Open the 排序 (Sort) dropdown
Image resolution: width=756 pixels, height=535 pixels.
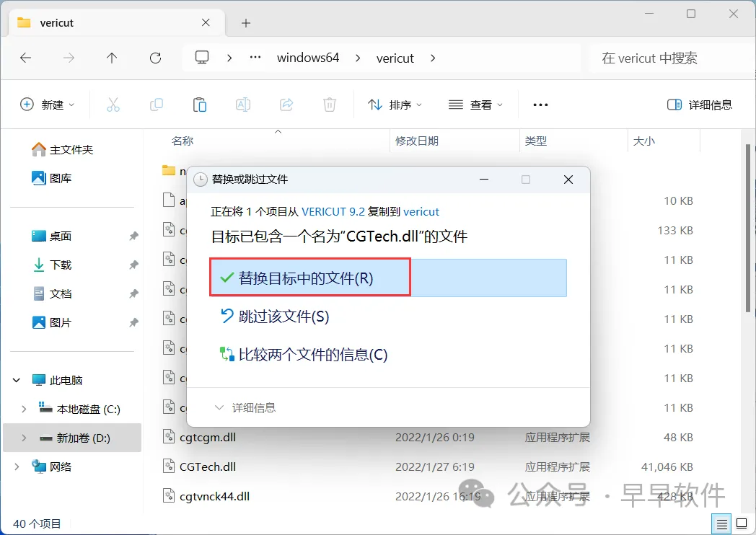395,105
